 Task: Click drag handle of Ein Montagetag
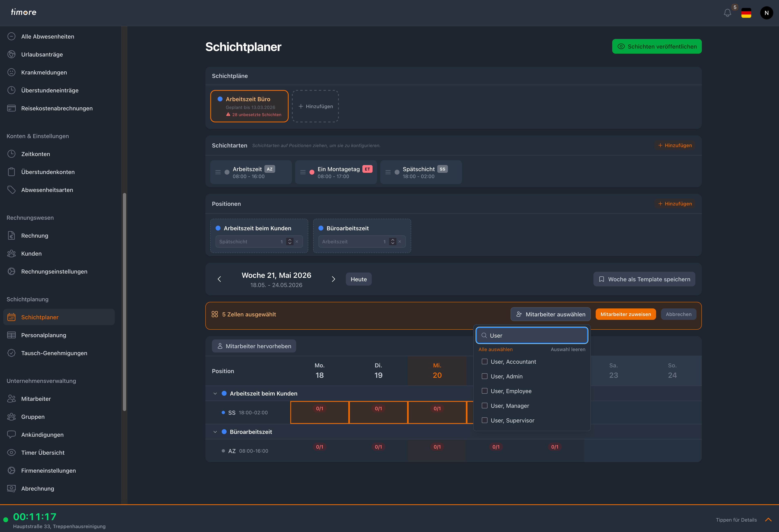(x=303, y=172)
